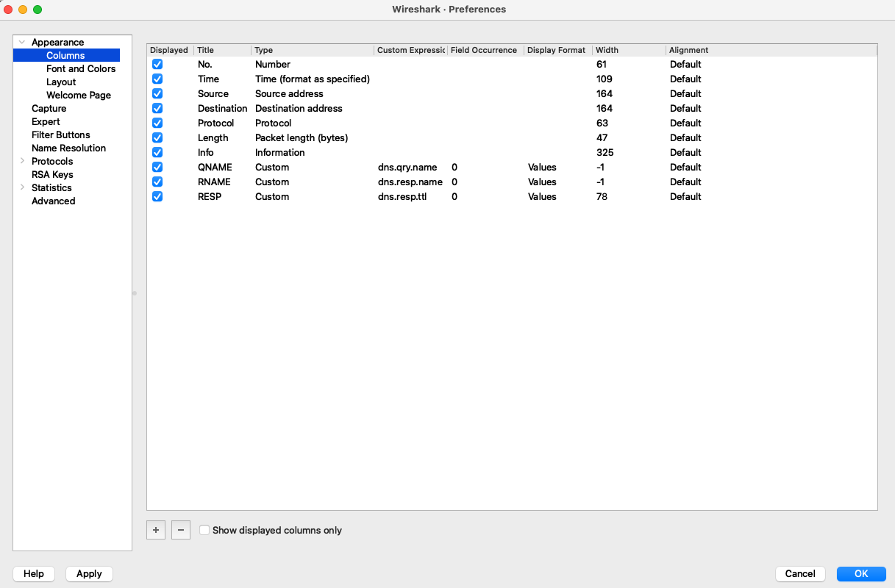
Task: Click the Custom Expression column header
Action: [410, 50]
